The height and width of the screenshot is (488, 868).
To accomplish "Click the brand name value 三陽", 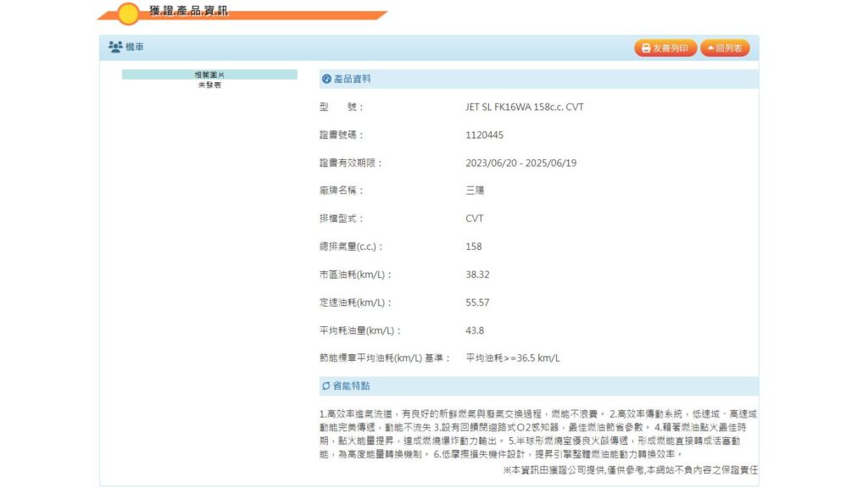I will pyautogui.click(x=475, y=191).
